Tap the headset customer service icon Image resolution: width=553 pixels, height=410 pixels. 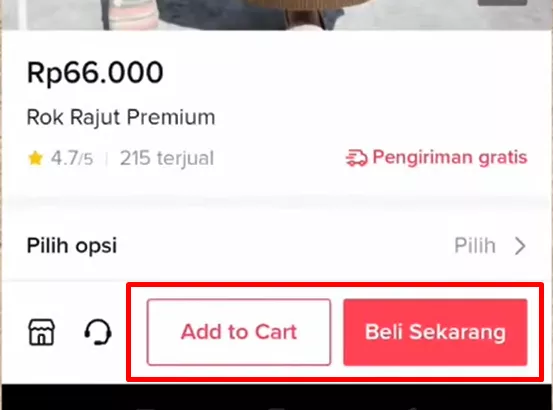[x=98, y=332]
